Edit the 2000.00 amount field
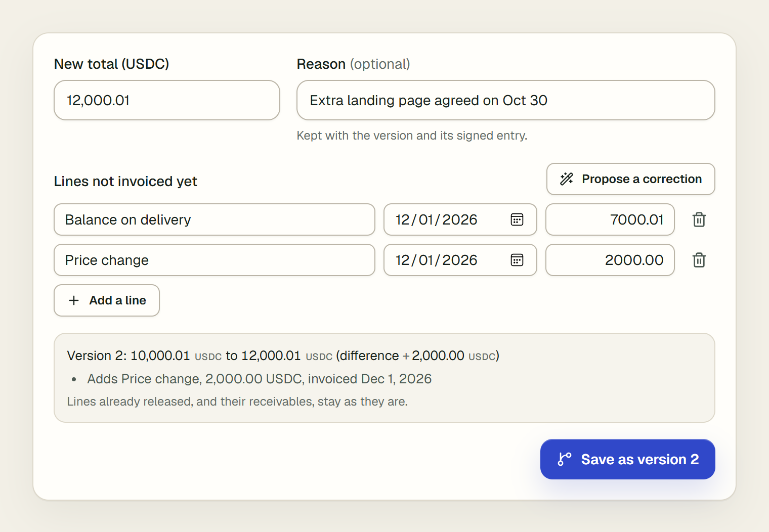Image resolution: width=769 pixels, height=532 pixels. point(610,260)
